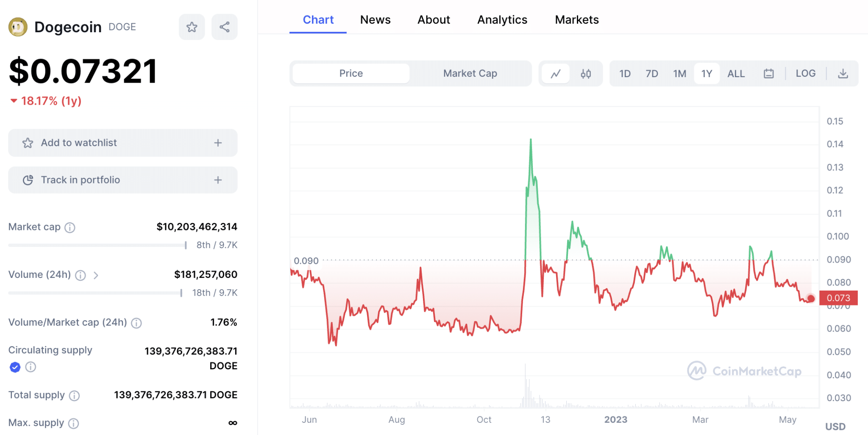The height and width of the screenshot is (435, 868).
Task: Click the Volume rank progress bar
Action: click(x=95, y=293)
